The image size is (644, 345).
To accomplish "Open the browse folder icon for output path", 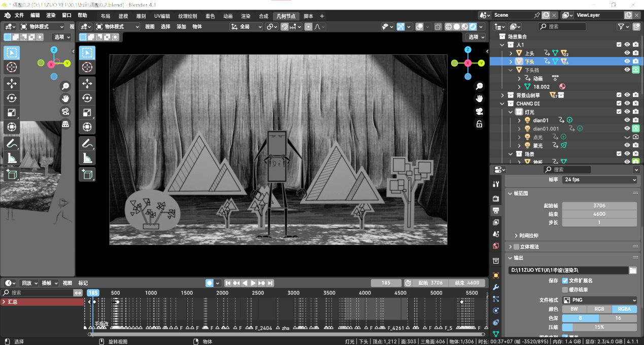I will click(x=633, y=270).
